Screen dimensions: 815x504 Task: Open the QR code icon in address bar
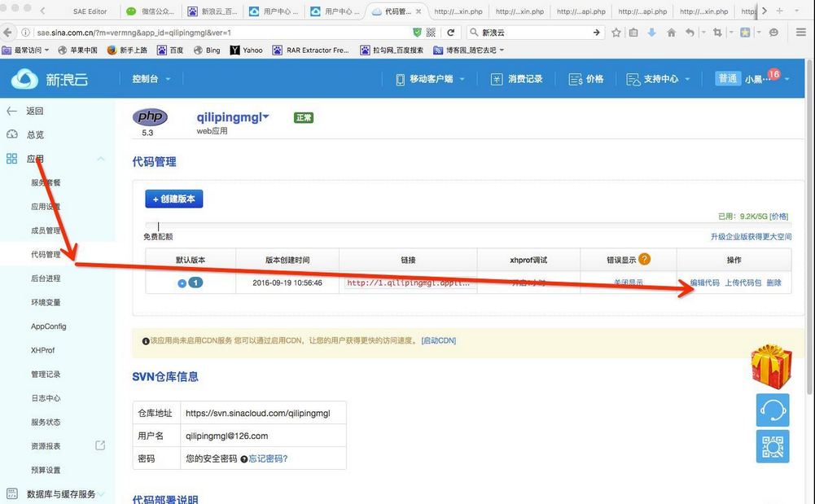(431, 33)
